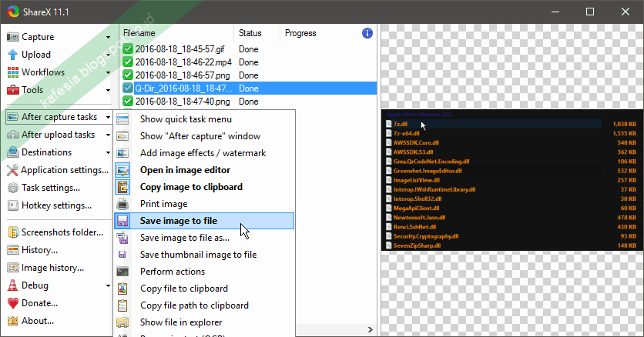Choose Save image to file as...

204,238
